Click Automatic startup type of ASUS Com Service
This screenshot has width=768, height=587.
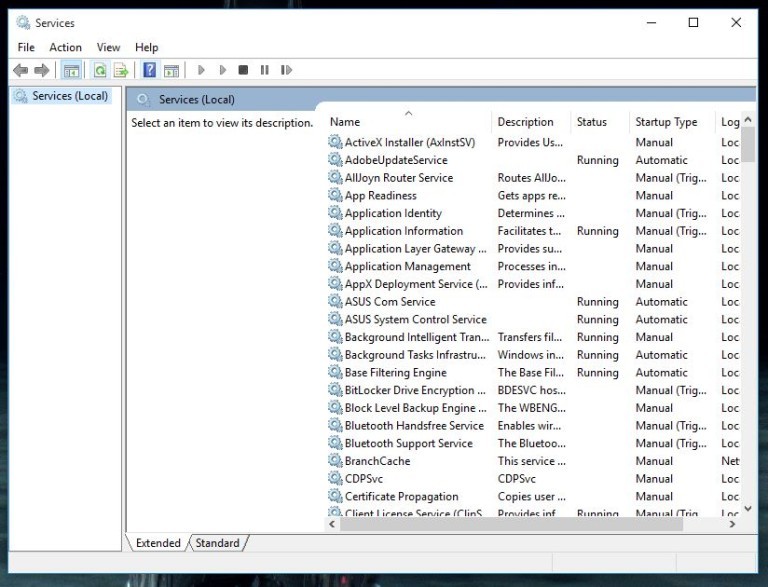tap(662, 301)
